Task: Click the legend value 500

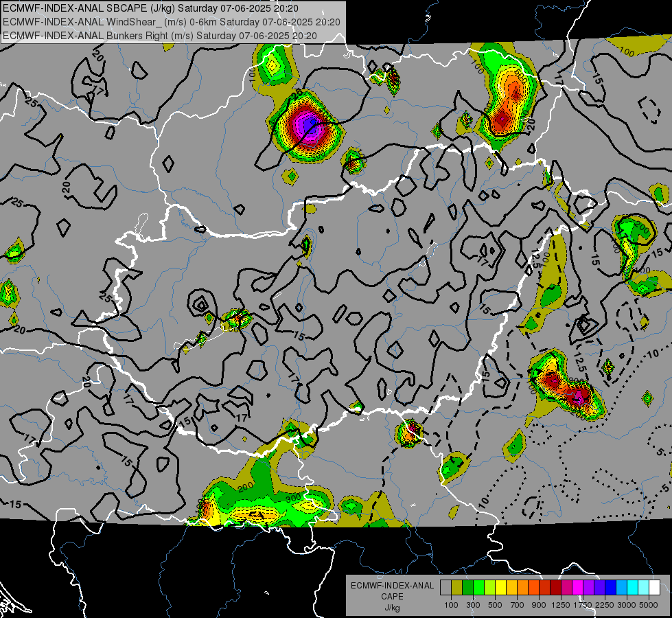Action: pyautogui.click(x=495, y=605)
